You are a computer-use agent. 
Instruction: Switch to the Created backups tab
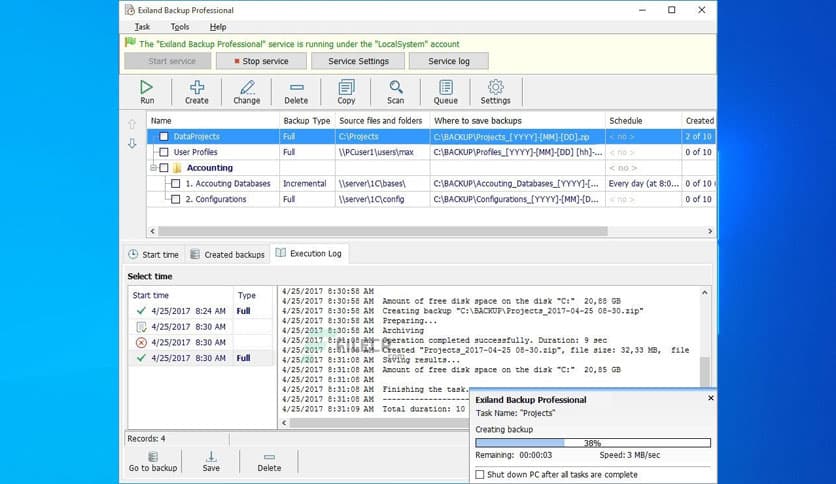[228, 255]
